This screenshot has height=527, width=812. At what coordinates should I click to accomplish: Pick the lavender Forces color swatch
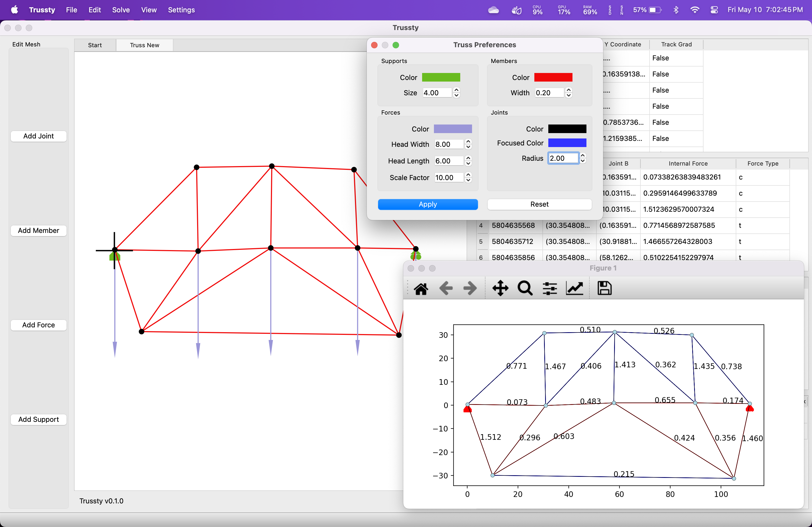[453, 129]
